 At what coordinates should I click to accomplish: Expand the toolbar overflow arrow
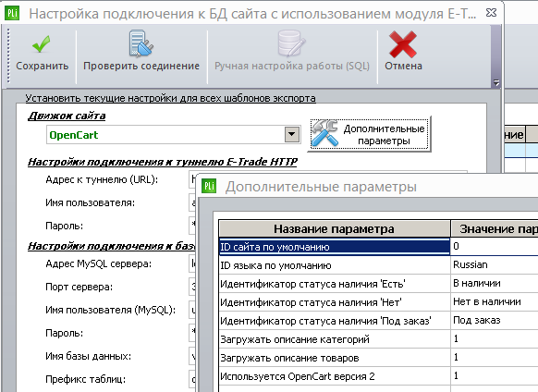tap(495, 82)
